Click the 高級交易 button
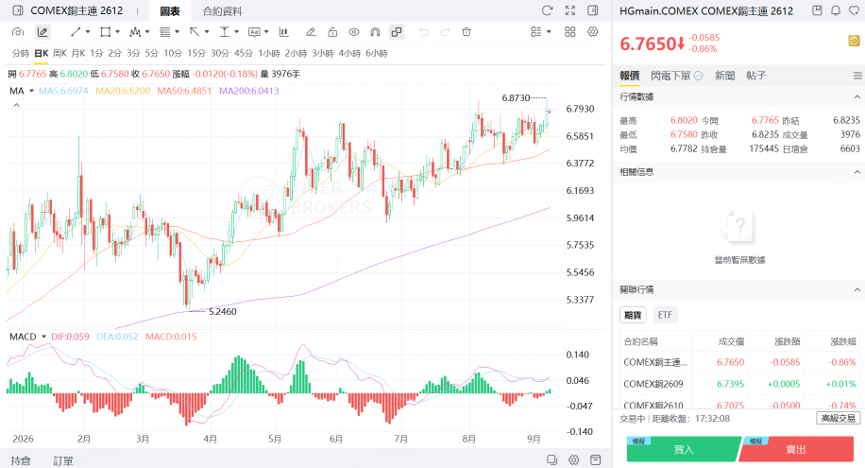This screenshot has width=865, height=468. click(838, 418)
